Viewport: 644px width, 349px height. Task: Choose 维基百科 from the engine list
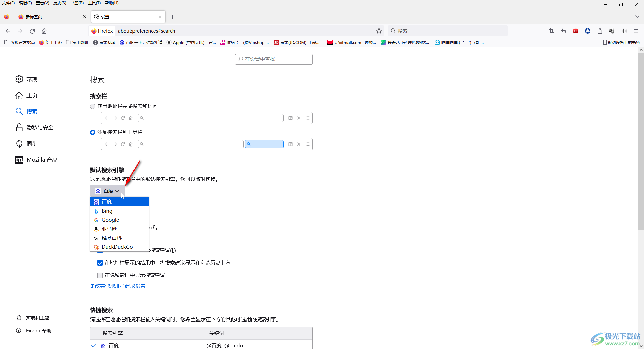pyautogui.click(x=119, y=238)
